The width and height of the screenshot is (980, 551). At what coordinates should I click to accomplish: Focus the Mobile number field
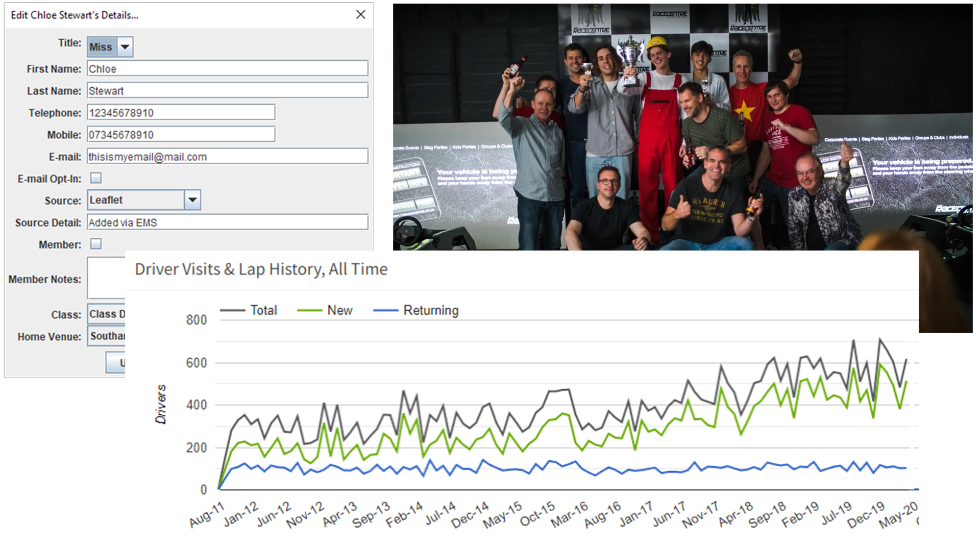pyautogui.click(x=181, y=135)
